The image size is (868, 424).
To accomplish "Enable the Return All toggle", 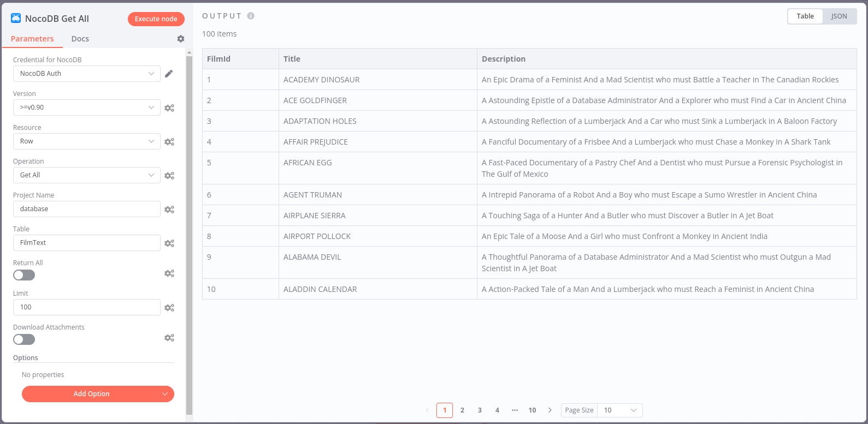I will coord(24,275).
